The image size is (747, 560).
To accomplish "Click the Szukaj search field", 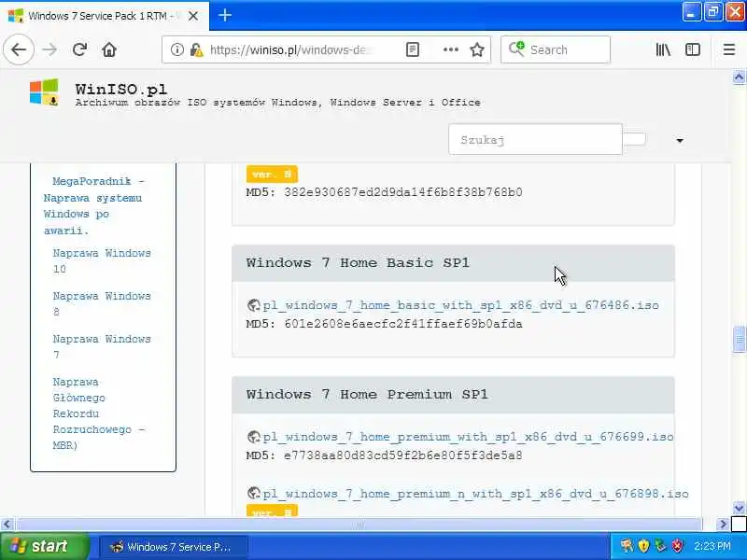I will (x=535, y=139).
